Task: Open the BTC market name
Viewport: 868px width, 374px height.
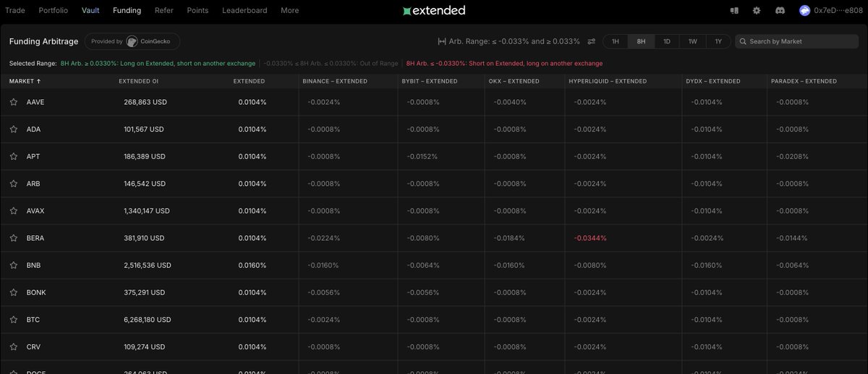Action: click(33, 320)
